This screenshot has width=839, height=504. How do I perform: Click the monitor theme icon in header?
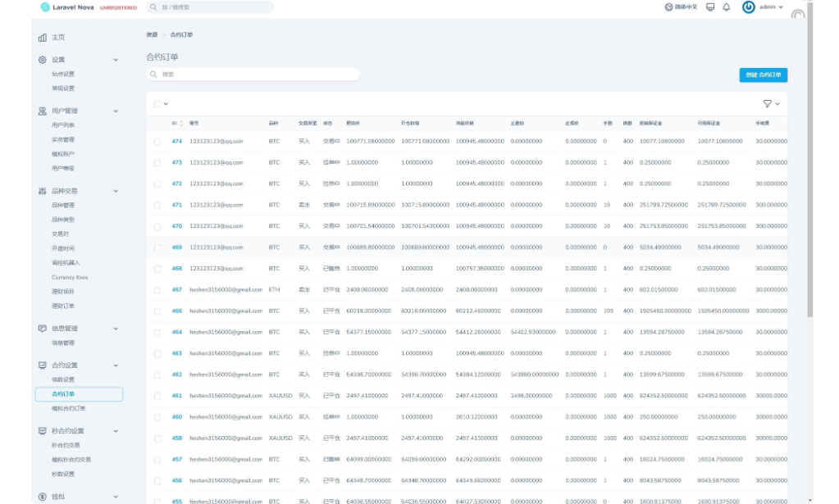[710, 7]
